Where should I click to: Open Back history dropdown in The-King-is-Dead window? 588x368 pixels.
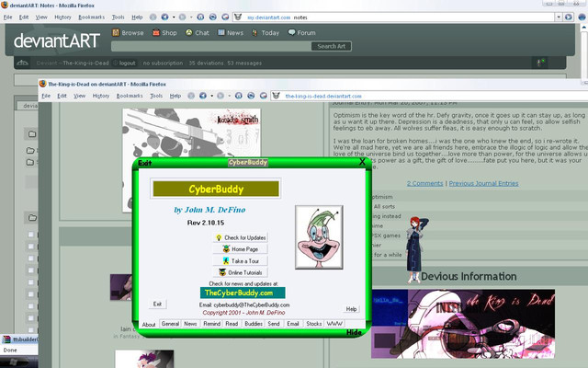(212, 96)
